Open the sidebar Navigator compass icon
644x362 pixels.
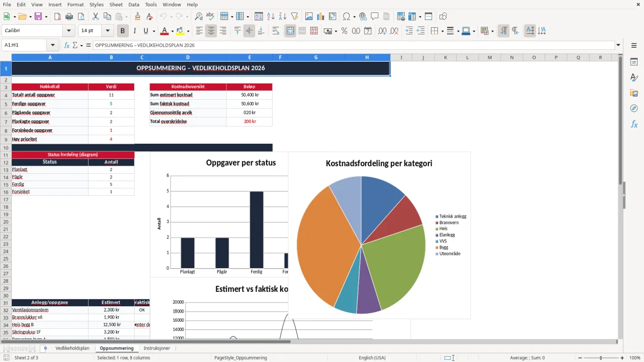pyautogui.click(x=634, y=108)
